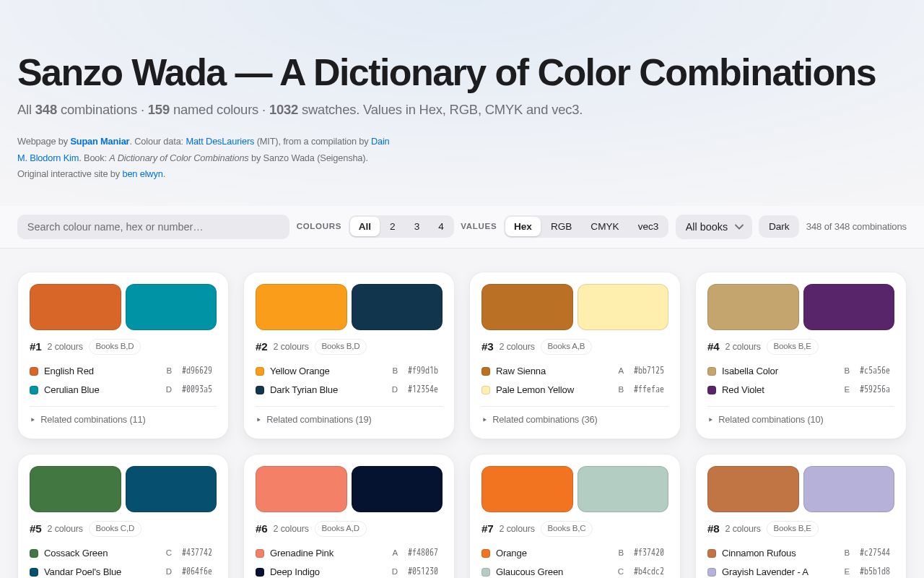
Task: Click the small Cossack Green dot
Action: [x=34, y=553]
